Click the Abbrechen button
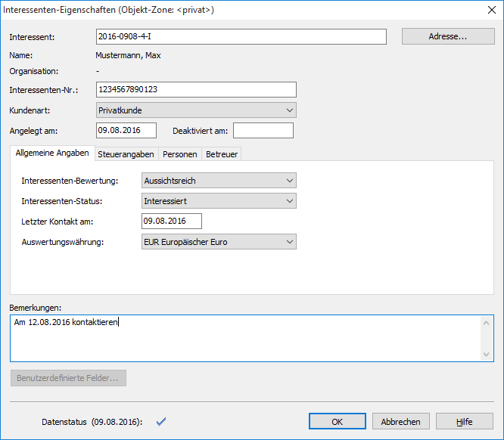 click(x=401, y=422)
